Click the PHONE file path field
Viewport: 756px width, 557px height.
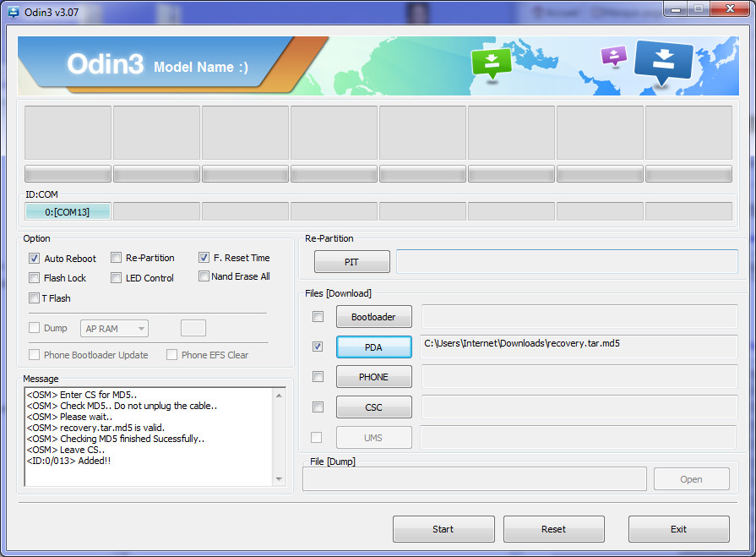[x=580, y=377]
